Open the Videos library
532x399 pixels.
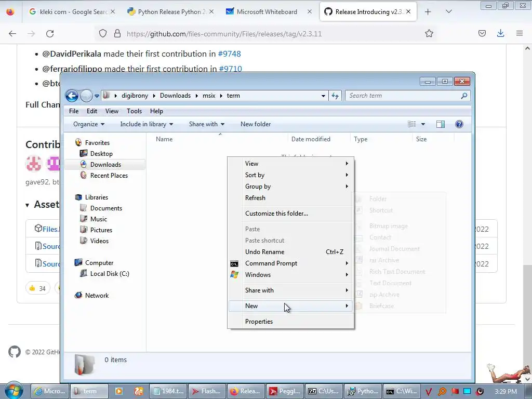[99, 241]
